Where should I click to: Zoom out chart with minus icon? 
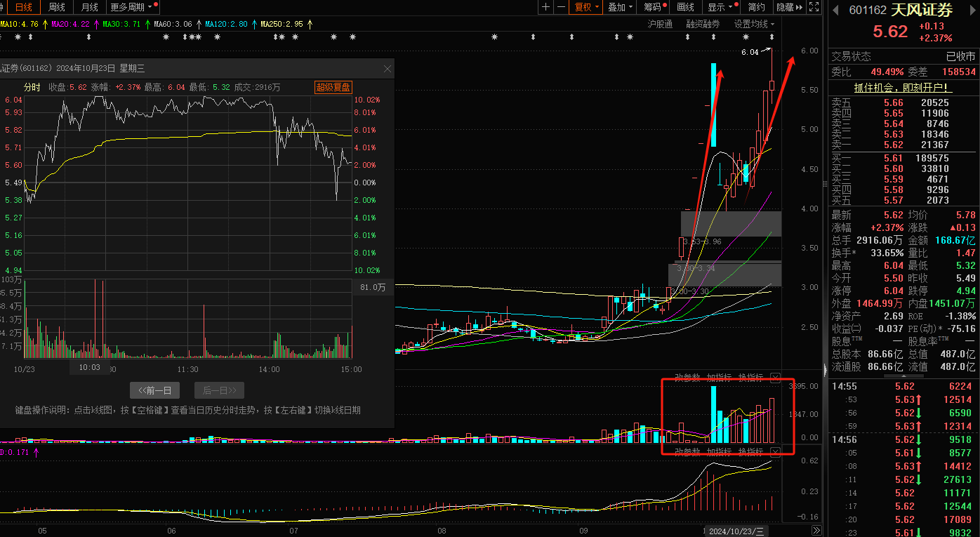561,7
